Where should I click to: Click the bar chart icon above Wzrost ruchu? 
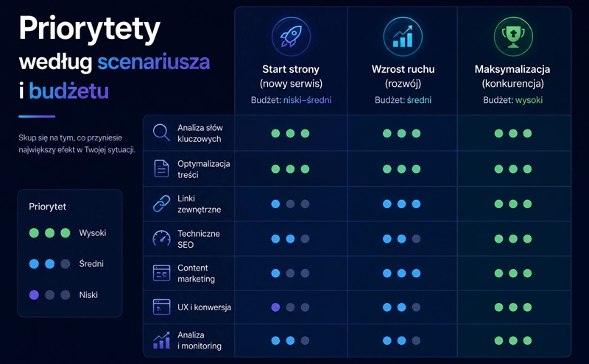click(x=403, y=37)
